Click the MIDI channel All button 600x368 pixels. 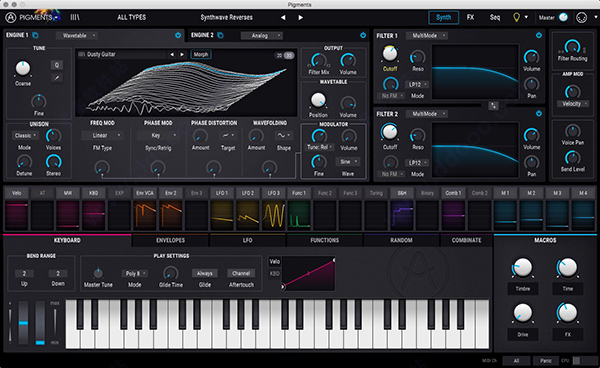pos(516,361)
